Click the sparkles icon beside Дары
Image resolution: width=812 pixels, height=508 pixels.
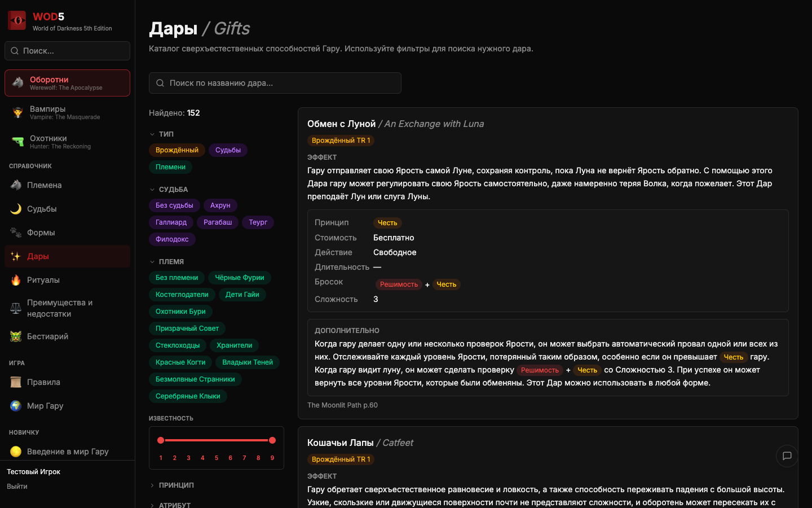click(16, 256)
